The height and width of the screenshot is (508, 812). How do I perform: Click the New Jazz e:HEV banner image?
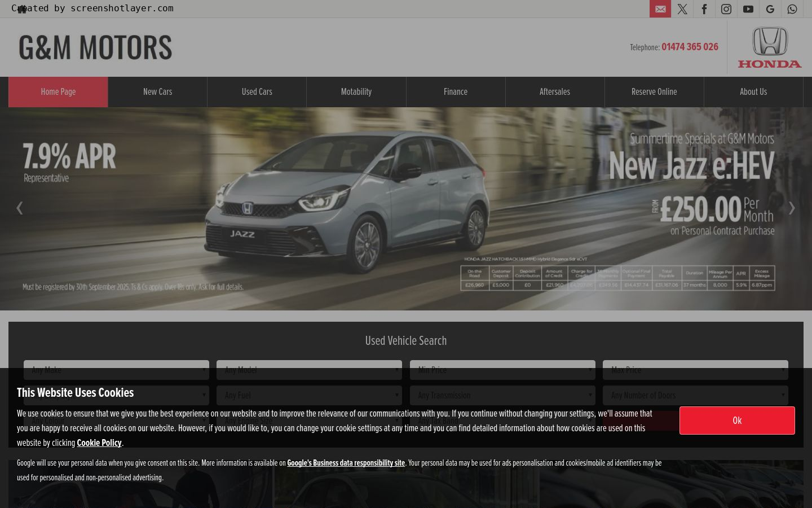(406, 209)
